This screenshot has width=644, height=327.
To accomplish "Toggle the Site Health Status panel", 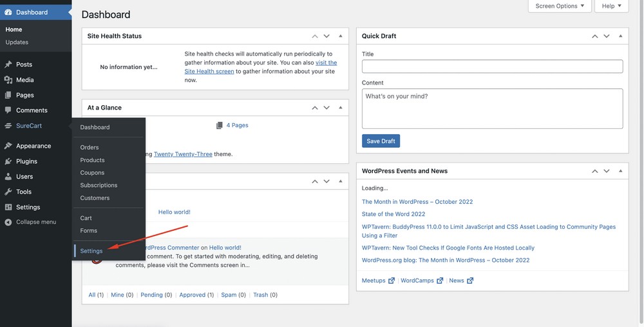I will 340,36.
